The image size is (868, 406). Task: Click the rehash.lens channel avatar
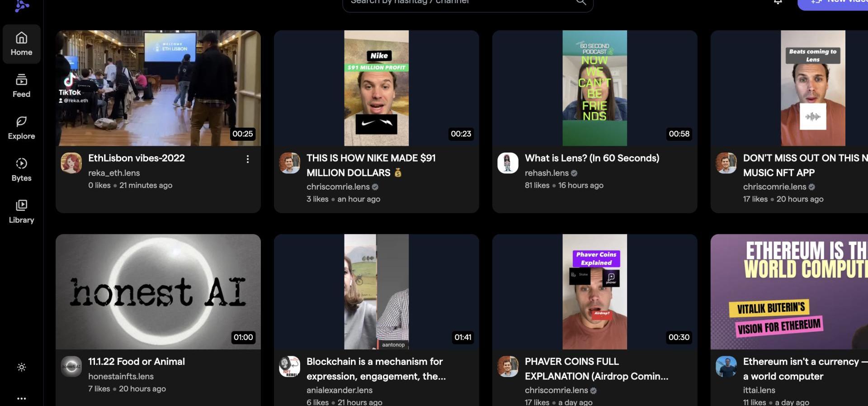(x=508, y=163)
